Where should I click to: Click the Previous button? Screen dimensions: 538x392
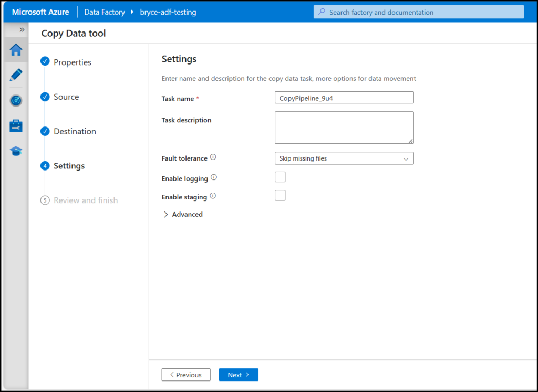[x=186, y=375]
